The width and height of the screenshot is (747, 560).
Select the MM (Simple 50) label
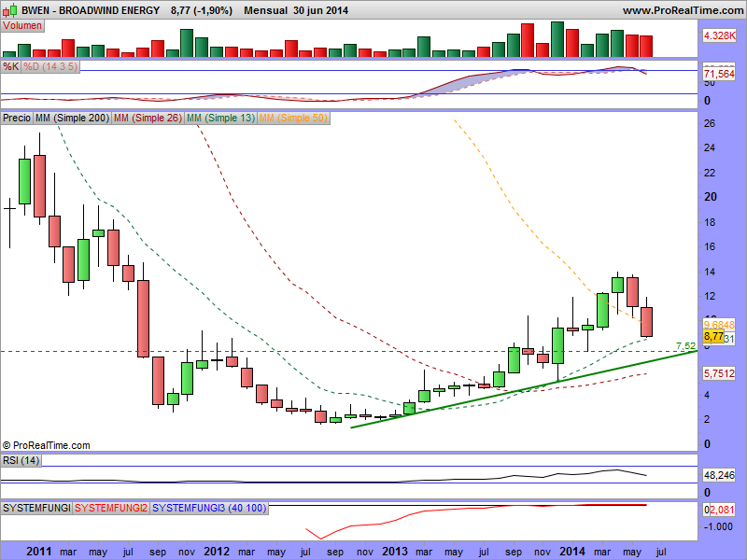[x=293, y=118]
